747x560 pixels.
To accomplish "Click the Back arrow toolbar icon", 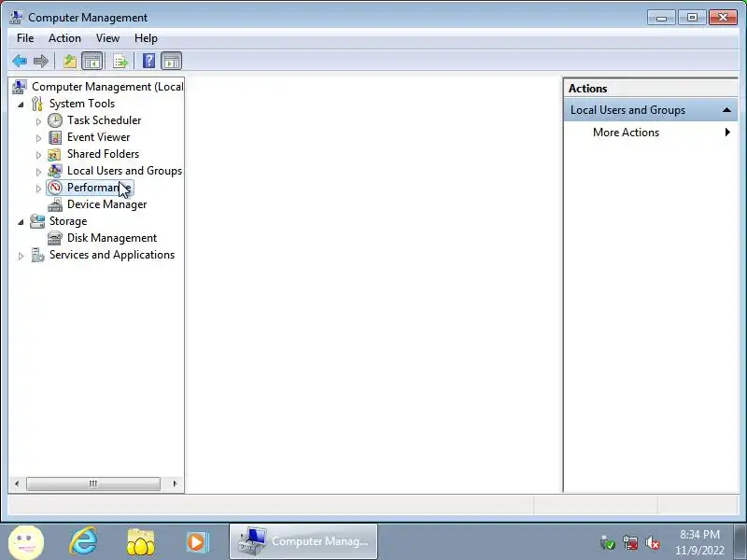I will (x=20, y=61).
